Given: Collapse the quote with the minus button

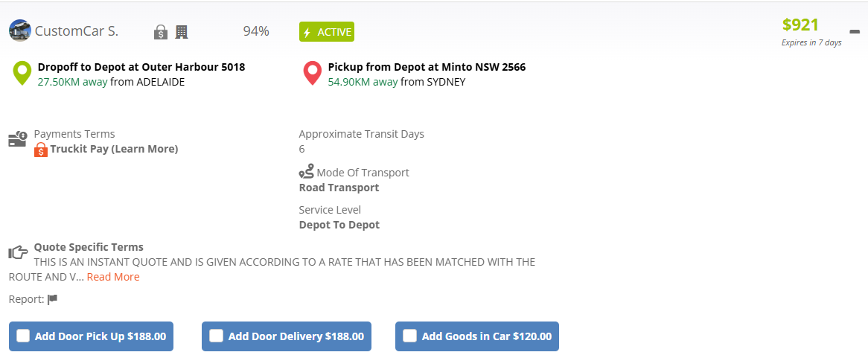Looking at the screenshot, I should tap(855, 31).
